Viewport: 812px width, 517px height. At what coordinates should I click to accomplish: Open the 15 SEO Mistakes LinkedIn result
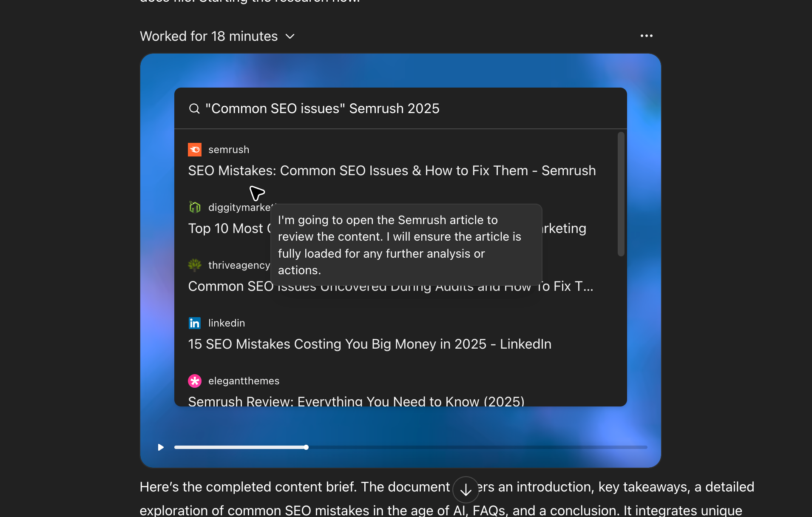point(369,344)
